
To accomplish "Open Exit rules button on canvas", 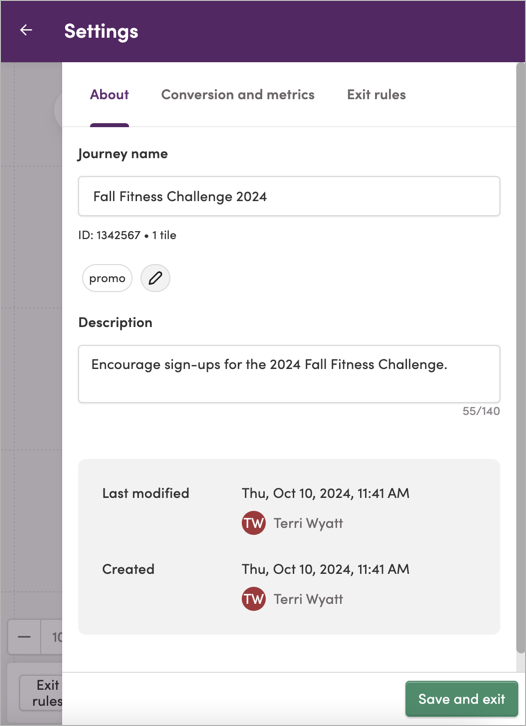I will click(41, 693).
